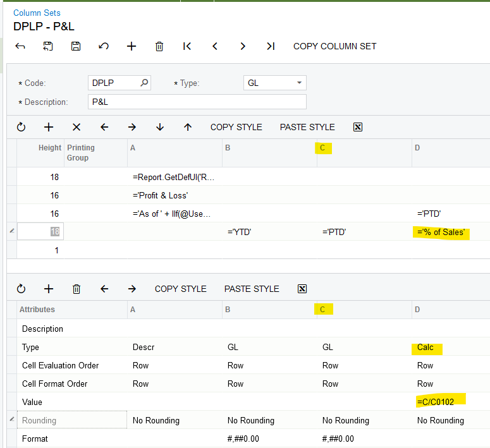Viewport: 490px width, 448px height.
Task: Refresh the header rows grid
Action: point(21,127)
